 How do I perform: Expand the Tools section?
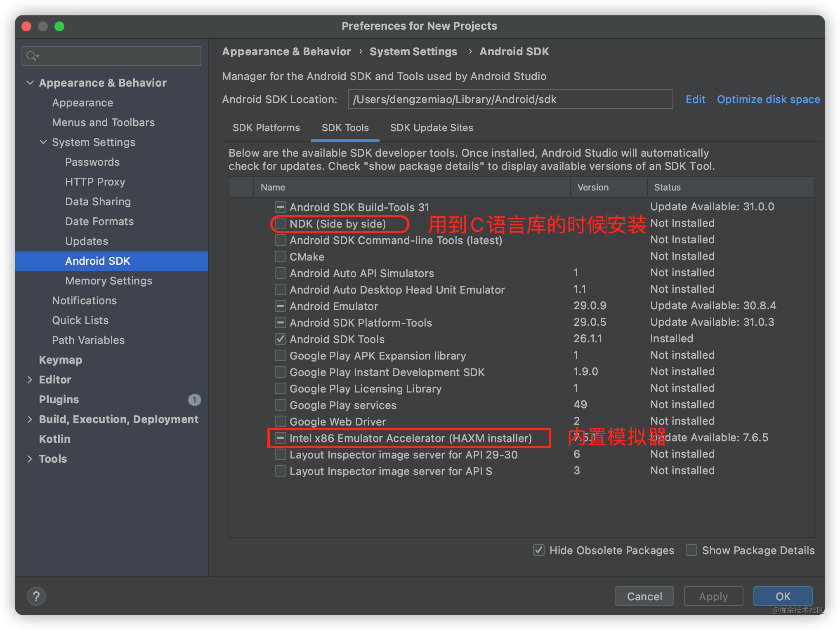30,459
